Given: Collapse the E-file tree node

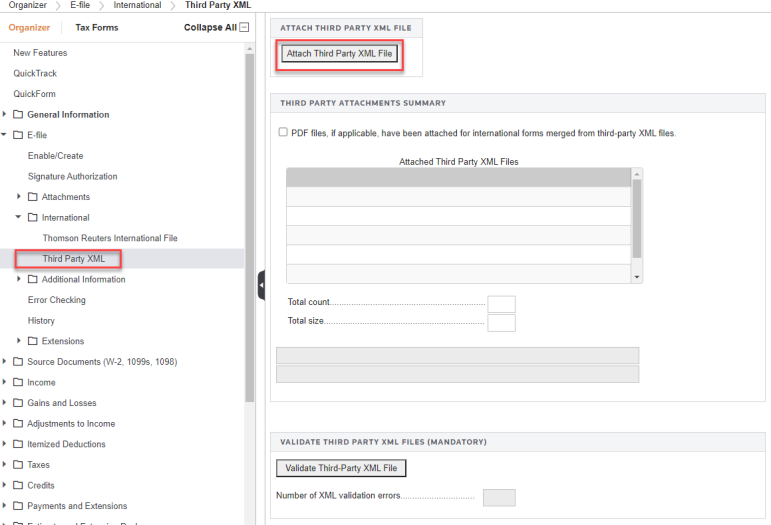Looking at the screenshot, I should click(x=5, y=135).
